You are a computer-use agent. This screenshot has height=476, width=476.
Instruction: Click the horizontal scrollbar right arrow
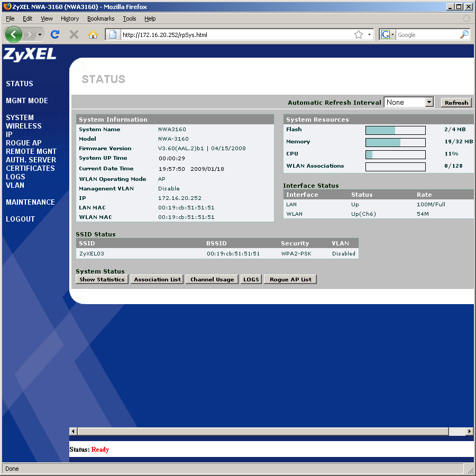click(470, 431)
